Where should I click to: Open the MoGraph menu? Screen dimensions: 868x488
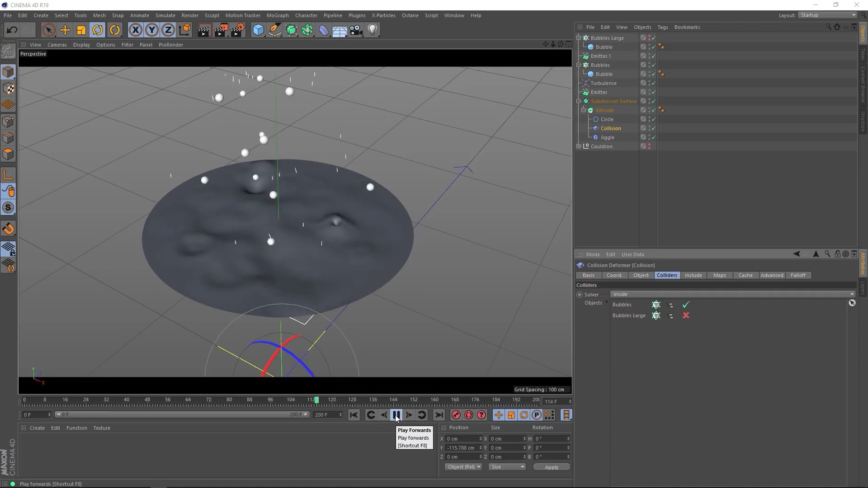[x=277, y=15]
